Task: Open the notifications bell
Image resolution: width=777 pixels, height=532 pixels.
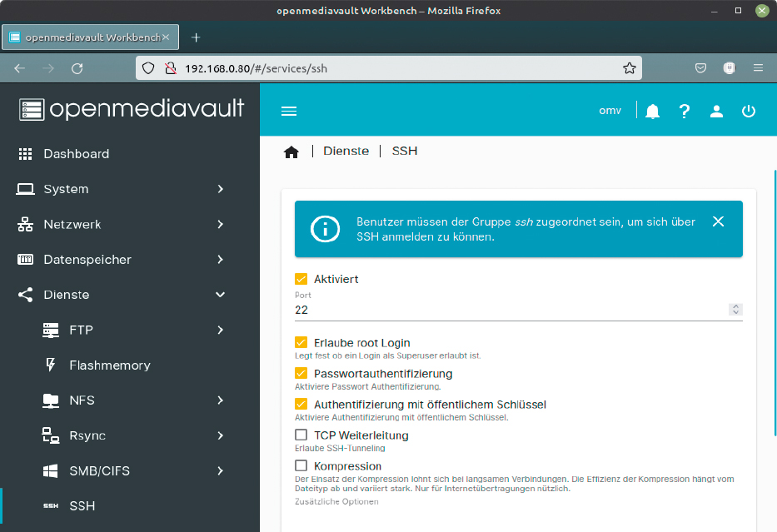Action: coord(653,111)
